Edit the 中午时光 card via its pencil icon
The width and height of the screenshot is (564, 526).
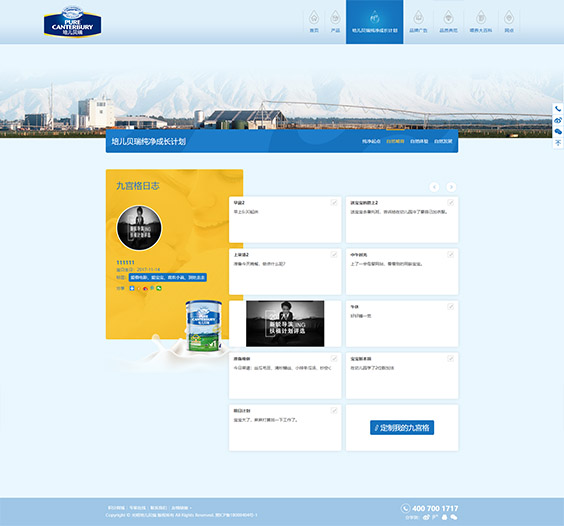tap(450, 254)
